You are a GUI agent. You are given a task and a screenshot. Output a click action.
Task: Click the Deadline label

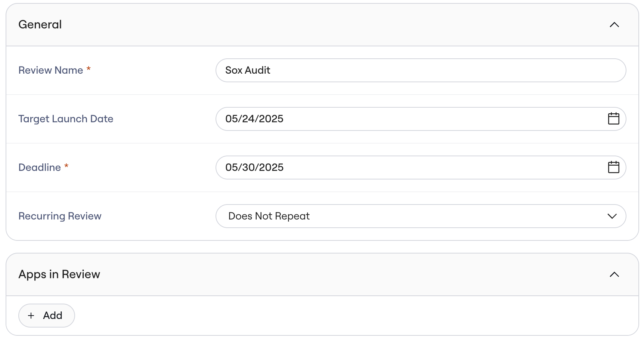click(x=40, y=168)
